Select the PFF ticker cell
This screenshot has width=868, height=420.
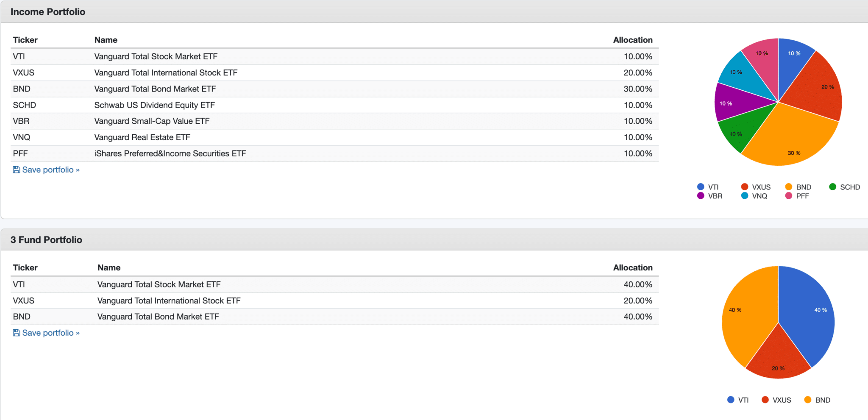point(20,153)
